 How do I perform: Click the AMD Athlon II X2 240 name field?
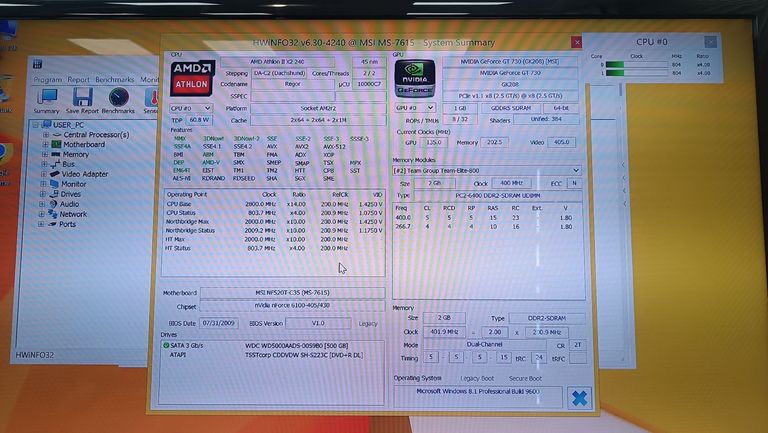(277, 62)
